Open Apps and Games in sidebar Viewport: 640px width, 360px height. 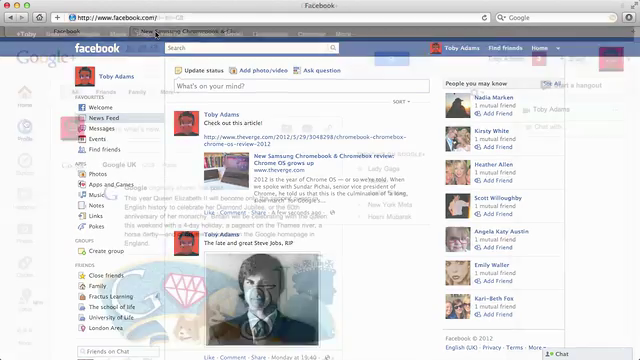(x=111, y=184)
